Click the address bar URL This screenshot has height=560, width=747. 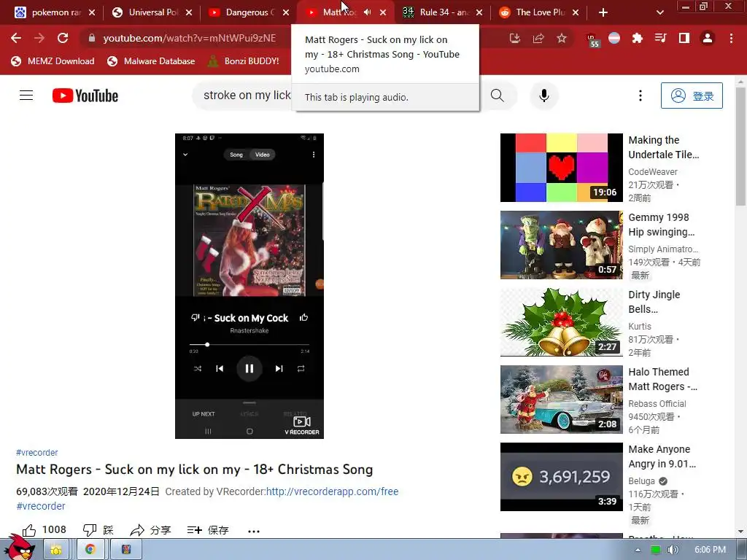[x=189, y=38]
